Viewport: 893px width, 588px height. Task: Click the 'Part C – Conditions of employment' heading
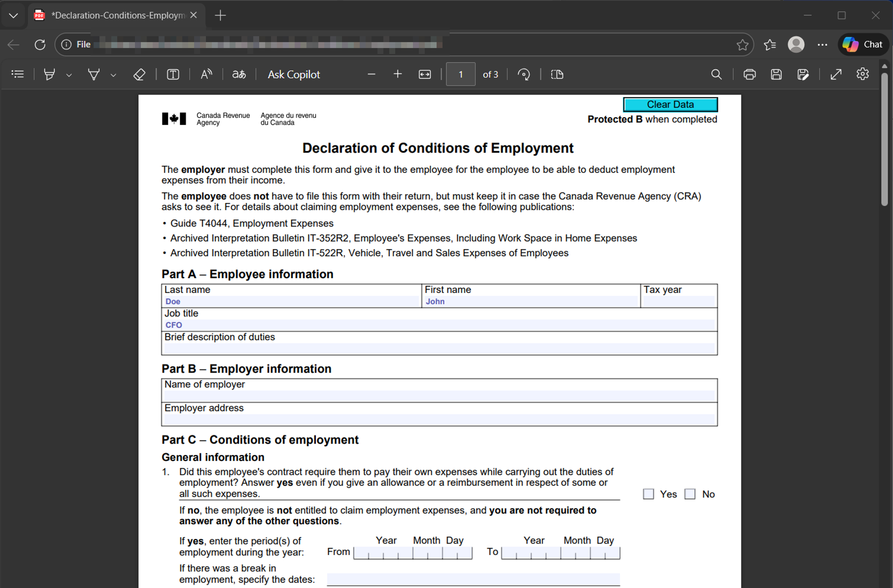pos(260,439)
